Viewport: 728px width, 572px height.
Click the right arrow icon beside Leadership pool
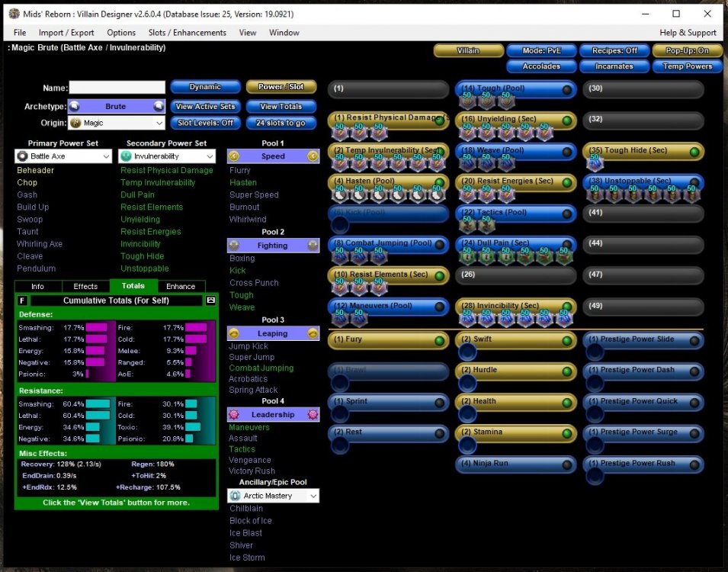click(x=313, y=415)
